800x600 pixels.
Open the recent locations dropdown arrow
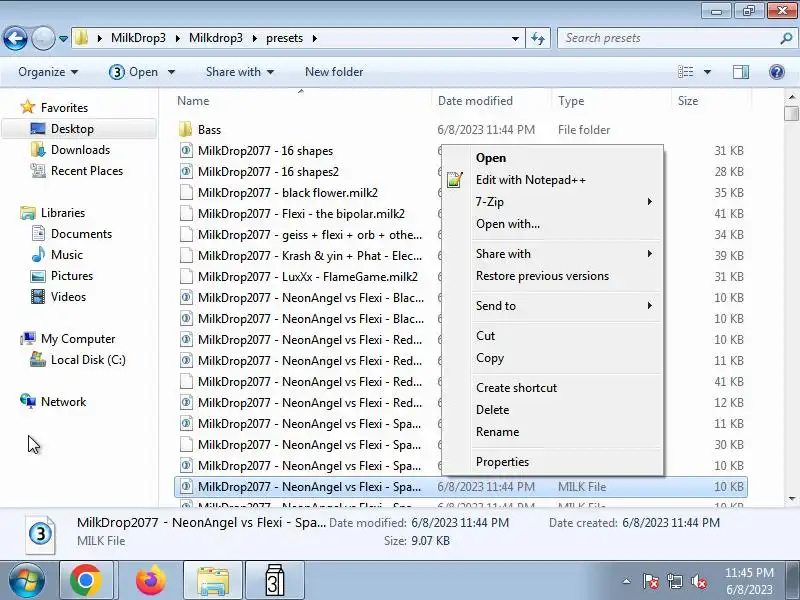point(63,39)
